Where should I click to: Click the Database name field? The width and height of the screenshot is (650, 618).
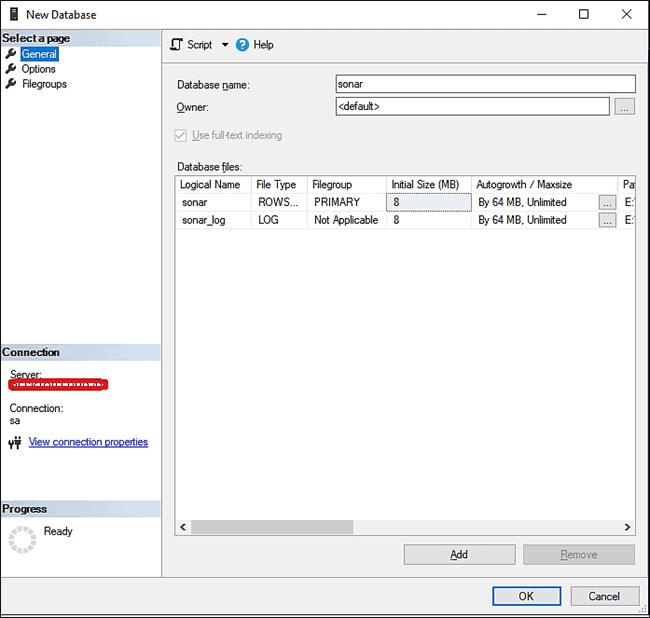(x=485, y=84)
